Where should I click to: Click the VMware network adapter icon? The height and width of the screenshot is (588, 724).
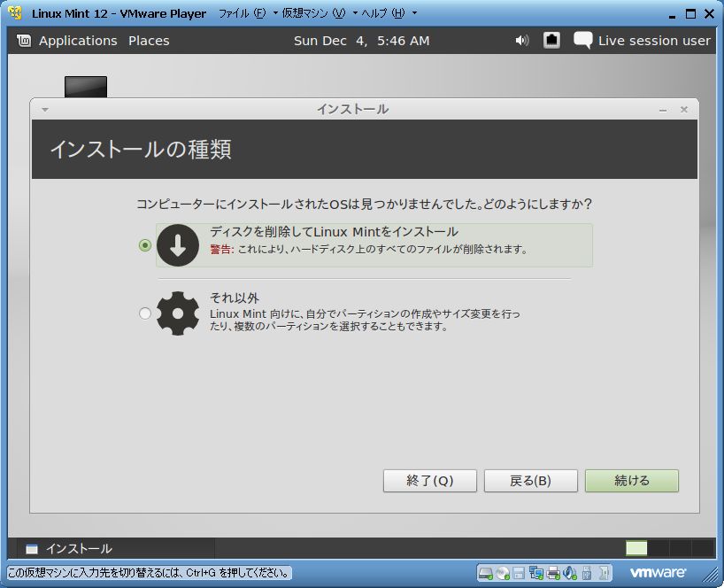tap(536, 573)
